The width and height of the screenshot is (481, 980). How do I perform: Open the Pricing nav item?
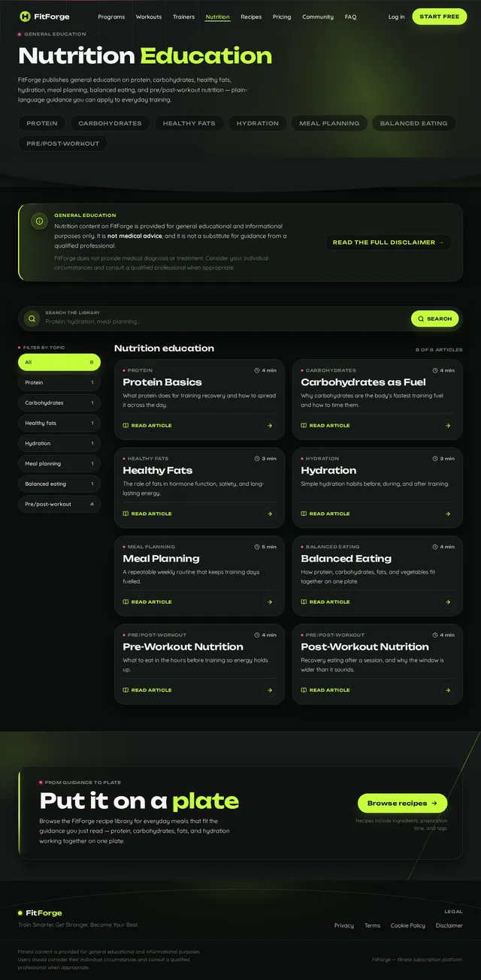(x=282, y=17)
